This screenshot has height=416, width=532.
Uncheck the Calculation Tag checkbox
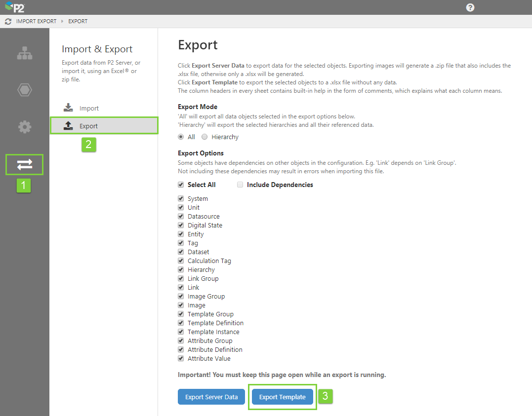(x=181, y=261)
